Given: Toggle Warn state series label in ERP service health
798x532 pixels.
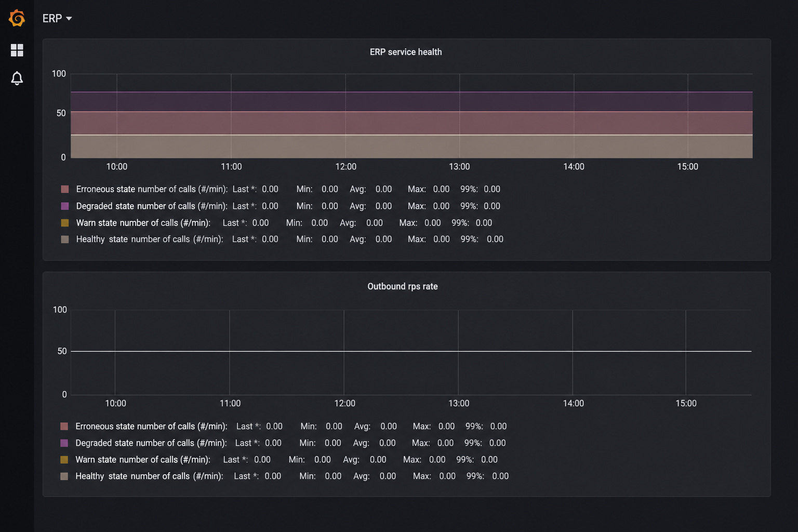Looking at the screenshot, I should [x=143, y=223].
